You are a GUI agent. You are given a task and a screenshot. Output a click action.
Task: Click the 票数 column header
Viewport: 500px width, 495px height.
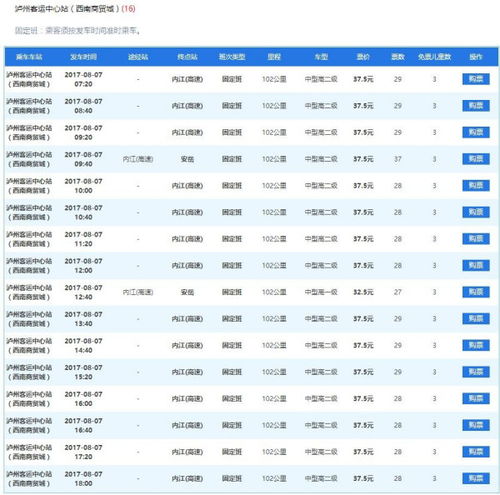pos(398,57)
